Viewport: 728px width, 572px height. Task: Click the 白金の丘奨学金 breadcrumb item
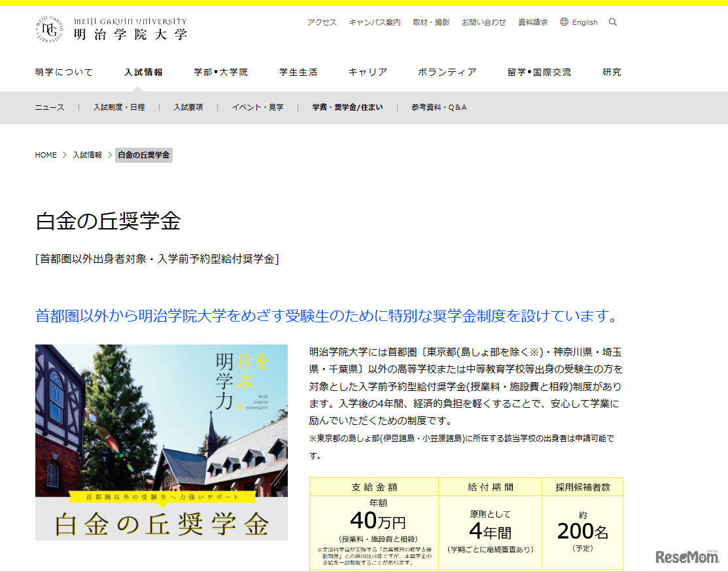click(144, 155)
